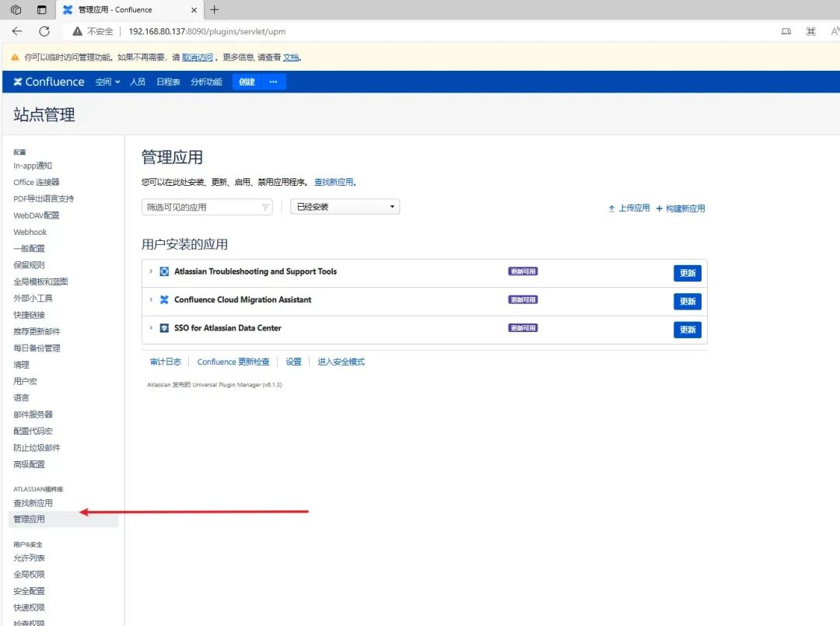Click the split screen icon in address bar

click(x=786, y=31)
